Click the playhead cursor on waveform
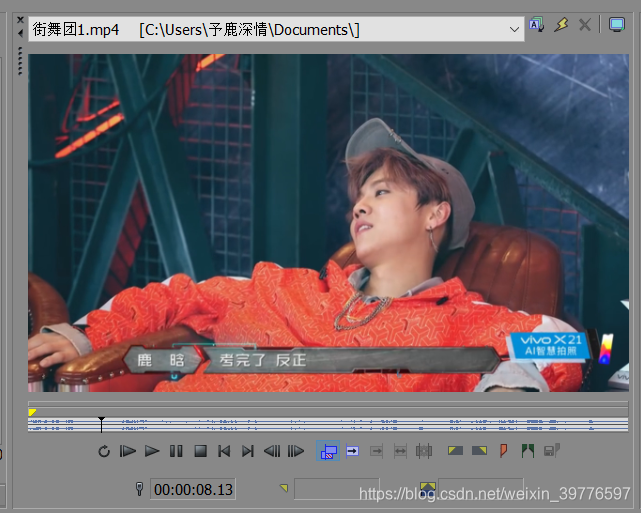Image resolution: width=641 pixels, height=513 pixels. tap(101, 424)
